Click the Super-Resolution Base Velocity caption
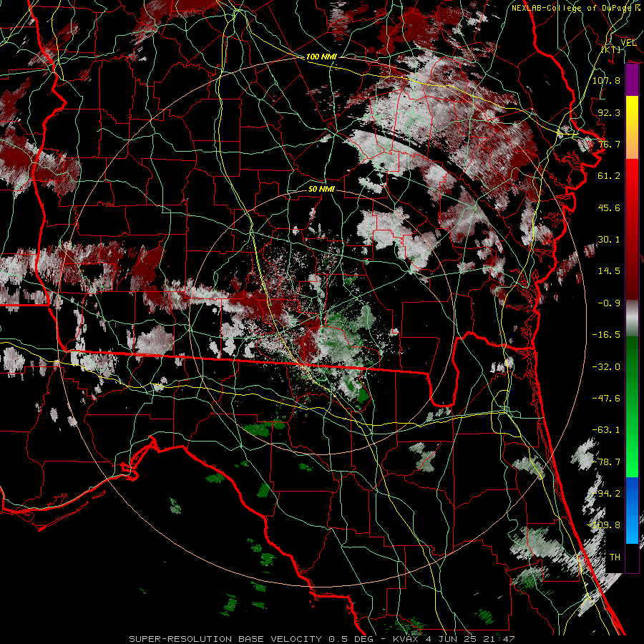The height and width of the screenshot is (644, 644). 321,639
